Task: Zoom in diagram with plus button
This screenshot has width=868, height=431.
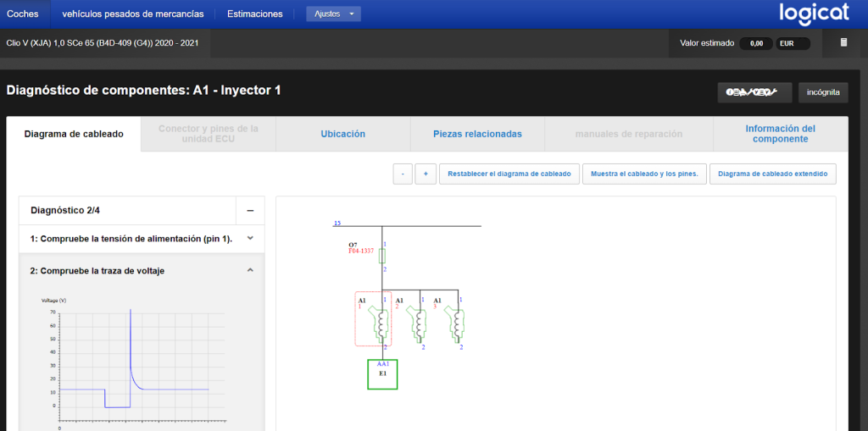Action: [x=426, y=174]
